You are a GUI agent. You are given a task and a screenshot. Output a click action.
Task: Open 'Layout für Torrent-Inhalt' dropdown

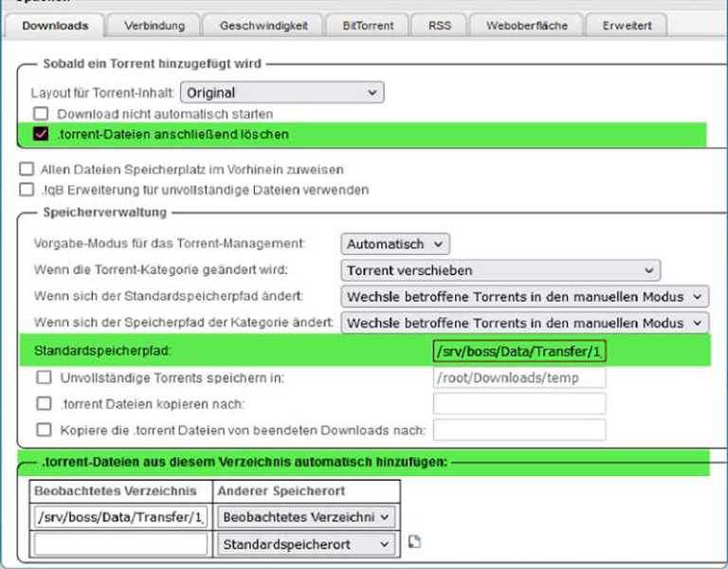(x=282, y=93)
